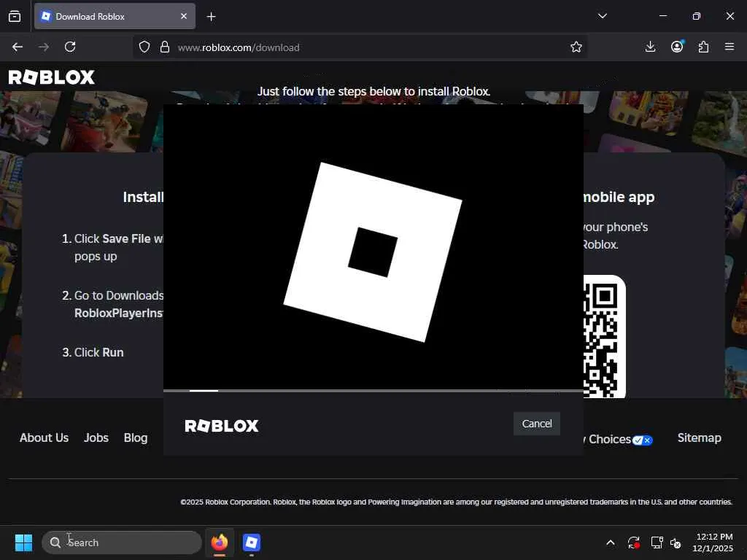
Task: Open the Blog footer link
Action: (x=136, y=437)
